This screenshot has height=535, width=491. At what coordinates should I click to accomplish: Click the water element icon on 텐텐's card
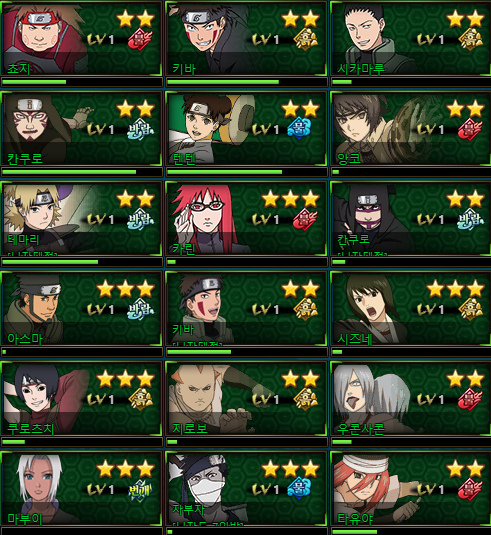[299, 129]
